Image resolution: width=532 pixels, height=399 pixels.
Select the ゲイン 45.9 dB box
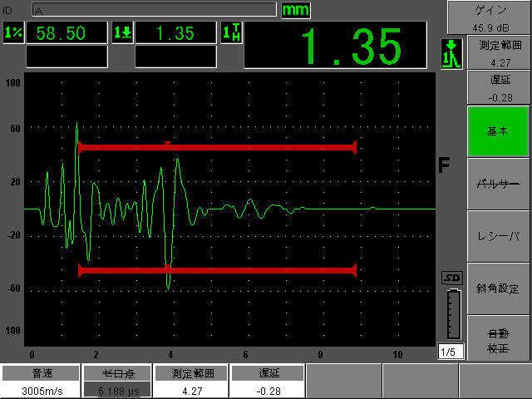click(x=490, y=16)
